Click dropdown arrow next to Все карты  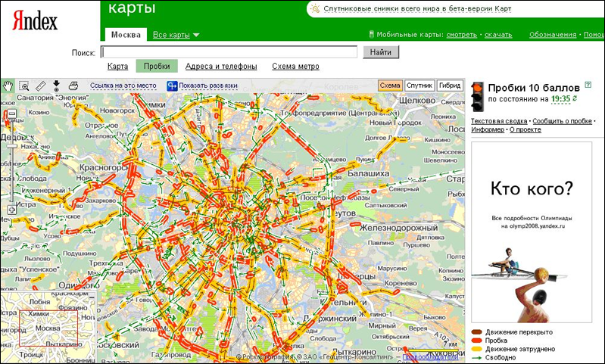click(x=196, y=35)
